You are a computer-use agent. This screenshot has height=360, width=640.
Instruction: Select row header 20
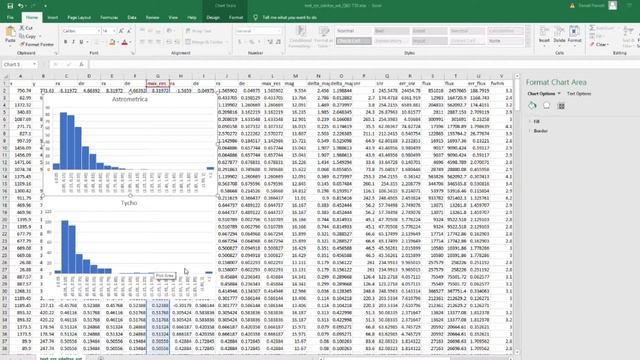click(x=5, y=220)
